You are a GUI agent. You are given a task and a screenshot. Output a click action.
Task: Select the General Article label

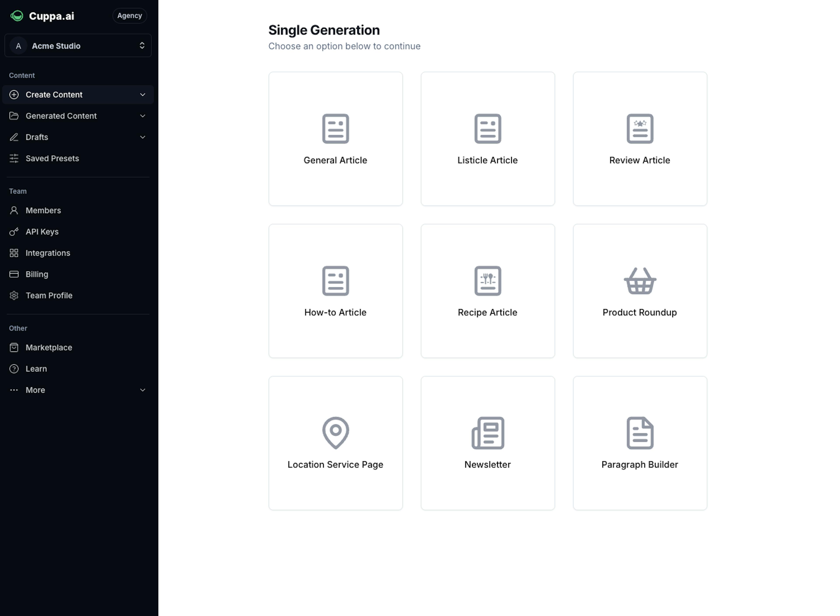pyautogui.click(x=335, y=160)
